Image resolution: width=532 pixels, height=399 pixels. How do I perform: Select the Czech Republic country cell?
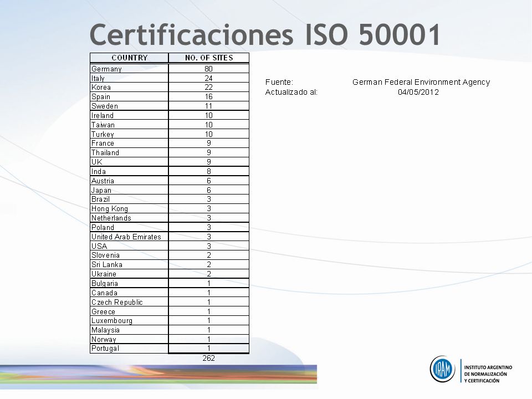(129, 302)
